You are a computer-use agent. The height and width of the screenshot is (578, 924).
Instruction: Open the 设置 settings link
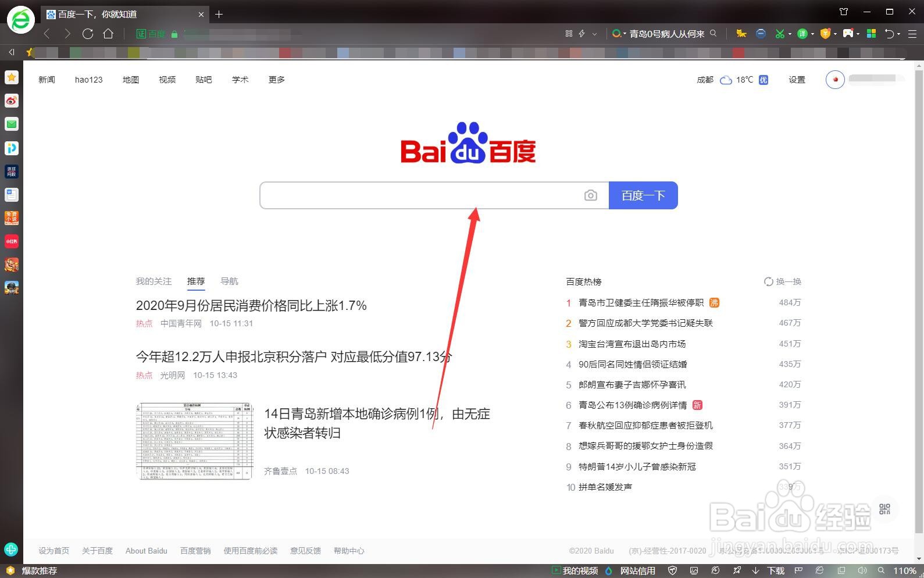click(797, 80)
